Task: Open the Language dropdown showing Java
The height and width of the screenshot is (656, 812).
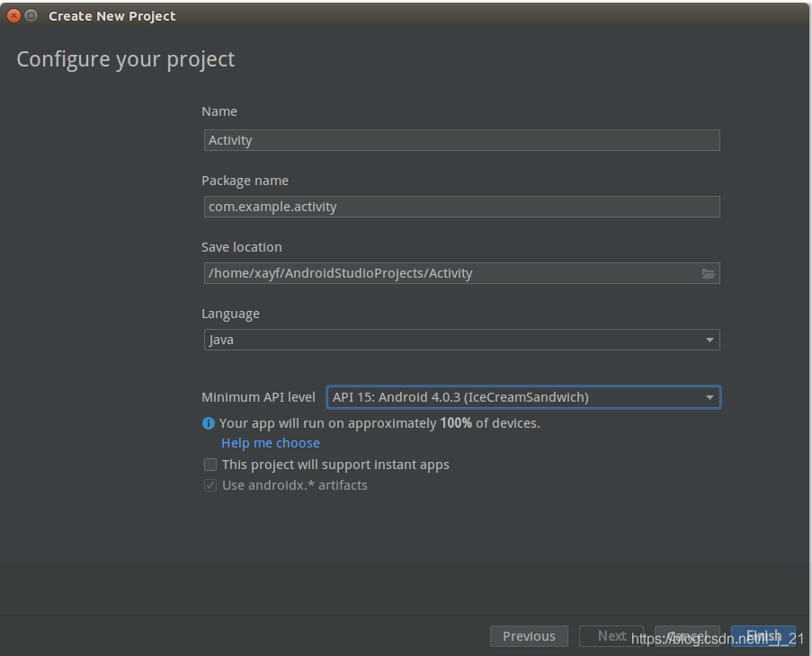Action: (461, 340)
